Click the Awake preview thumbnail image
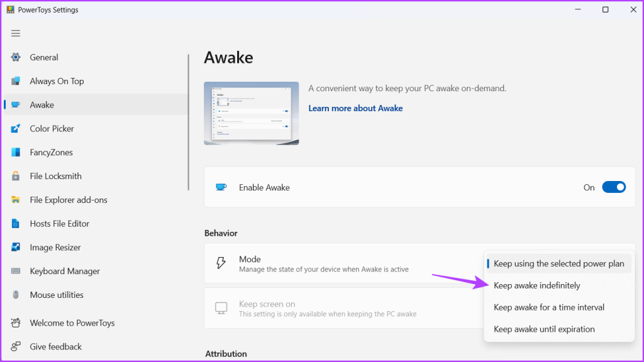The height and width of the screenshot is (362, 644). click(x=252, y=113)
